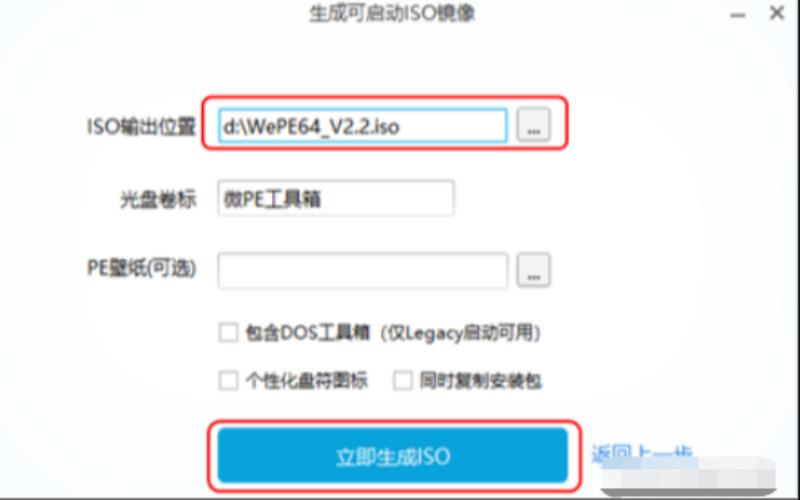This screenshot has height=500, width=800.
Task: Open browse dialog for ISO输出位置
Action: click(x=533, y=124)
